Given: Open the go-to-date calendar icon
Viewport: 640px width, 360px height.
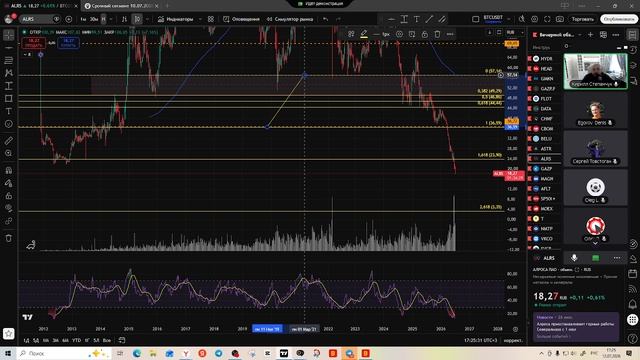Looking at the screenshot, I should tap(122, 340).
